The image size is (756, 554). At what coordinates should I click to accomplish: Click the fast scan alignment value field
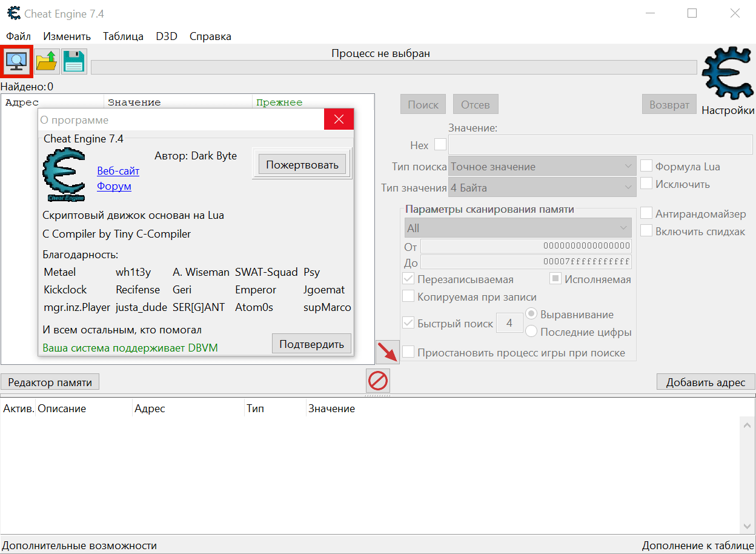click(x=509, y=323)
